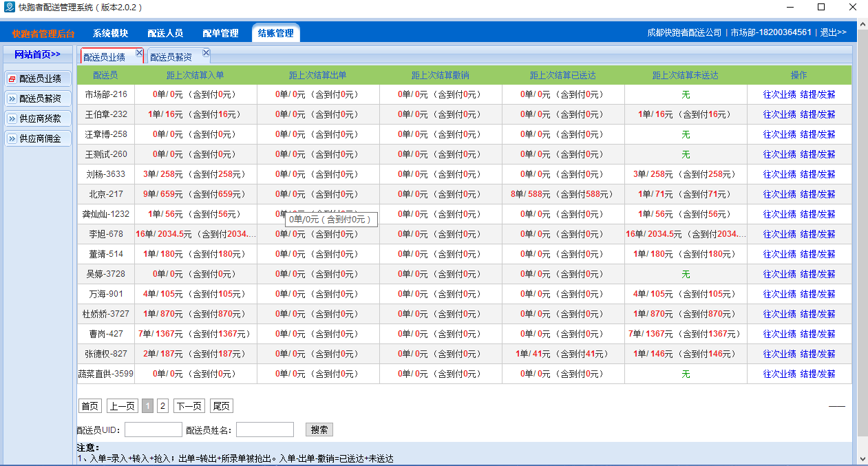Click the 退出>> logout link
Image resolution: width=868 pixels, height=466 pixels.
click(832, 32)
